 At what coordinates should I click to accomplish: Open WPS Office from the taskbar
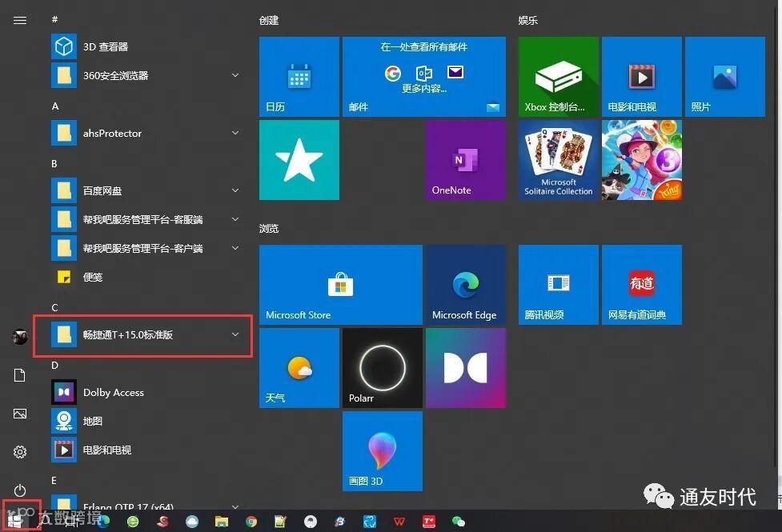tap(399, 522)
